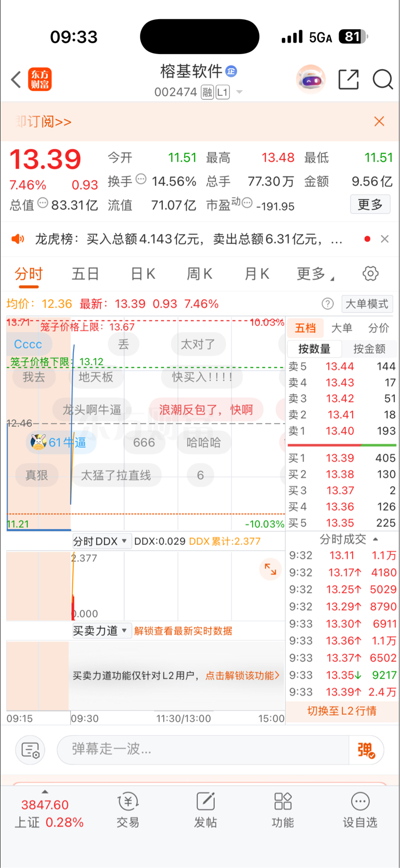Tap the 融 margin trading badge

tap(208, 93)
